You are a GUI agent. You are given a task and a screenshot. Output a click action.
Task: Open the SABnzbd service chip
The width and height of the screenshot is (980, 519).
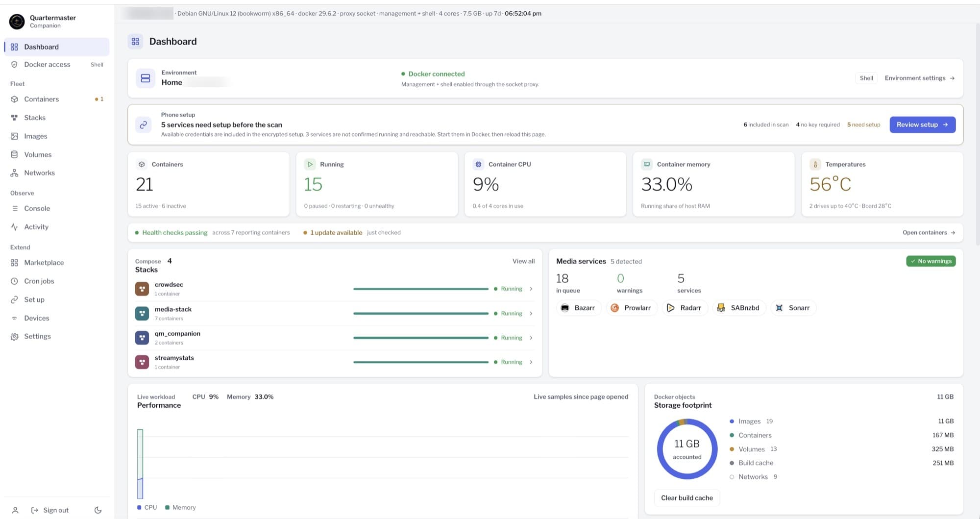point(738,308)
